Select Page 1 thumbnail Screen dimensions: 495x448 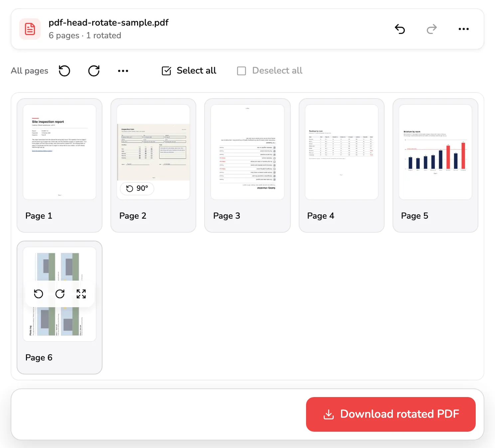tap(60, 152)
